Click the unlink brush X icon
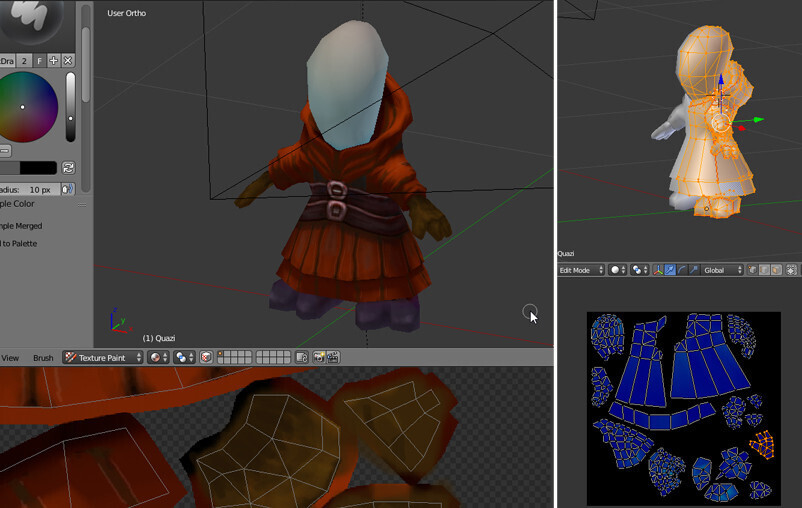 (68, 61)
